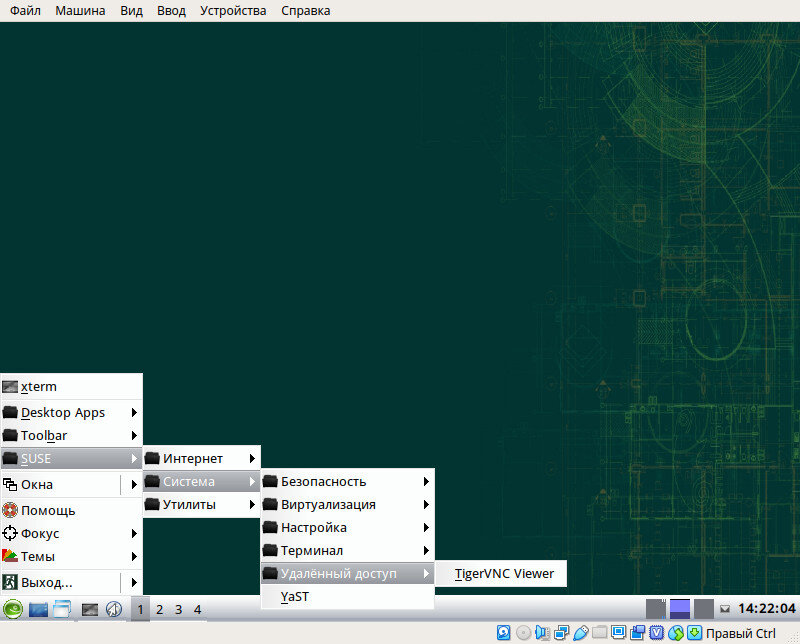Click the VirtualBox CPU virtualization status icon
The width and height of the screenshot is (800, 644).
click(656, 633)
